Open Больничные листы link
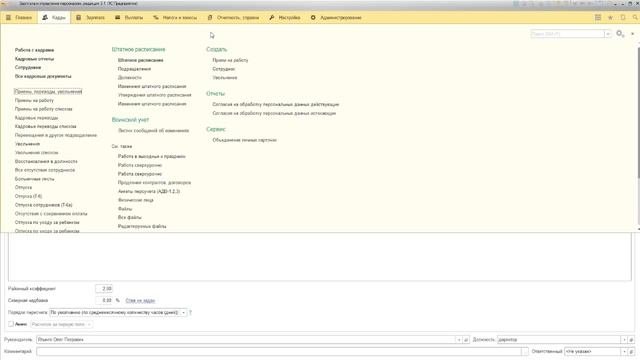 pyautogui.click(x=34, y=179)
